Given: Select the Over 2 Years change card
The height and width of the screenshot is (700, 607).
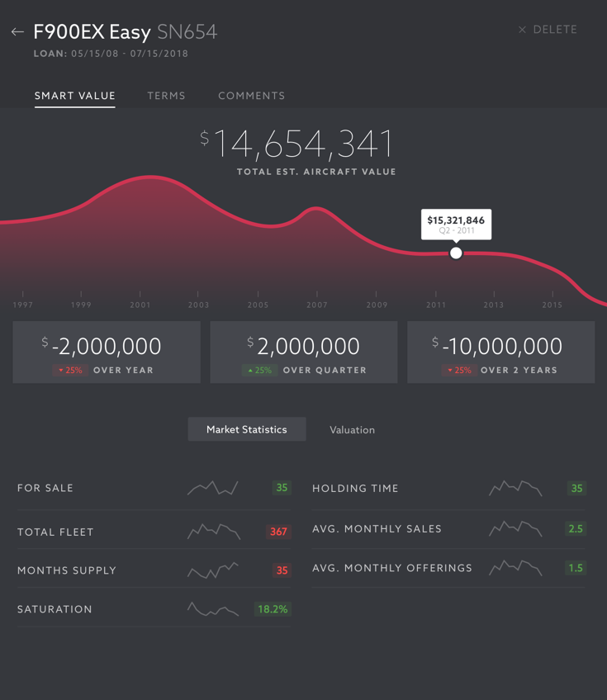Looking at the screenshot, I should click(x=500, y=352).
